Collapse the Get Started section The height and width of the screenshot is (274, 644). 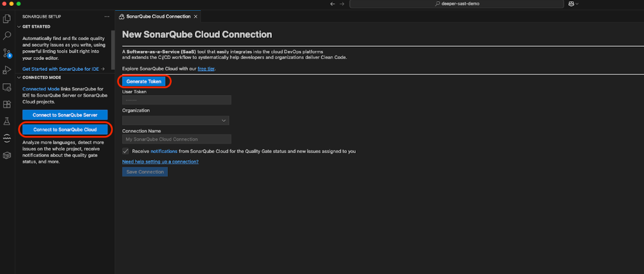tap(19, 27)
